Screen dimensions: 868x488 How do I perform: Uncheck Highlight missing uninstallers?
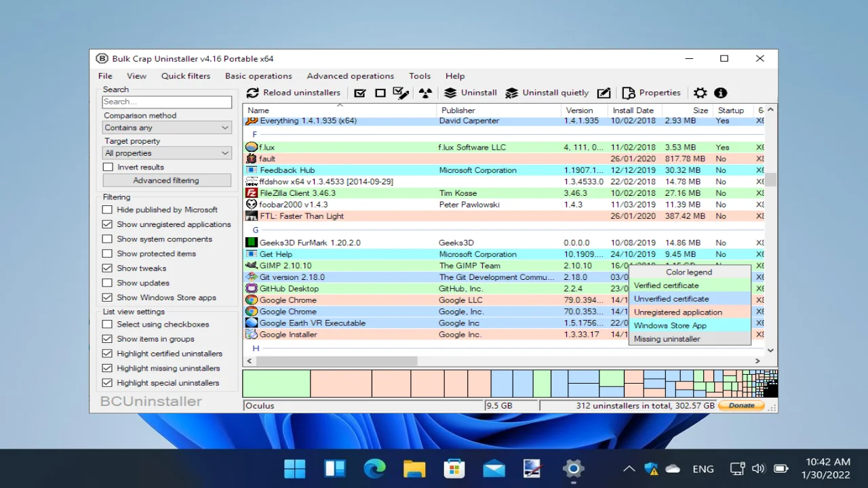(x=108, y=368)
